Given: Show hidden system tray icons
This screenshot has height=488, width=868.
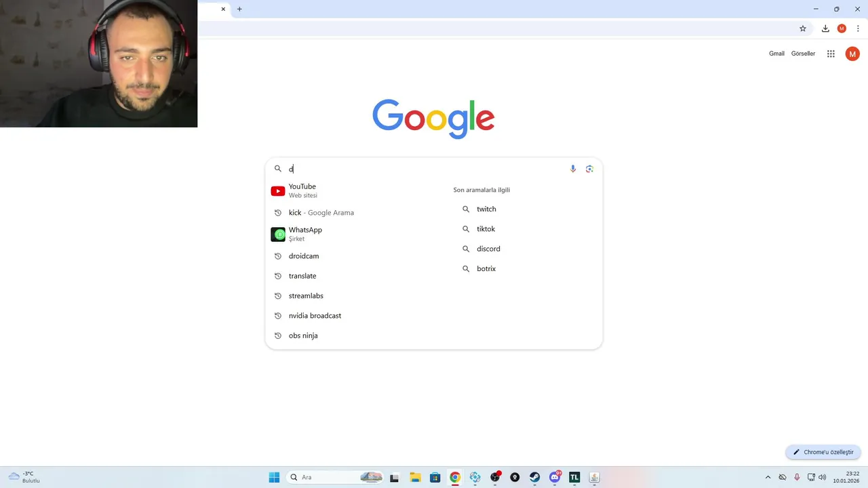Looking at the screenshot, I should click(x=768, y=477).
